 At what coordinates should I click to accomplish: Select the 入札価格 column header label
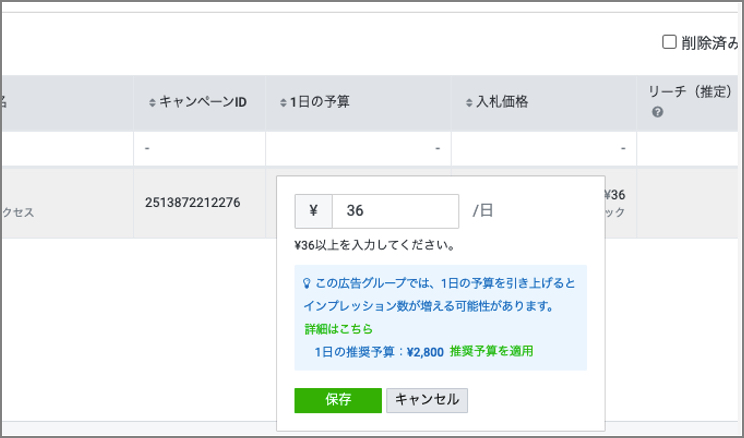click(x=502, y=102)
